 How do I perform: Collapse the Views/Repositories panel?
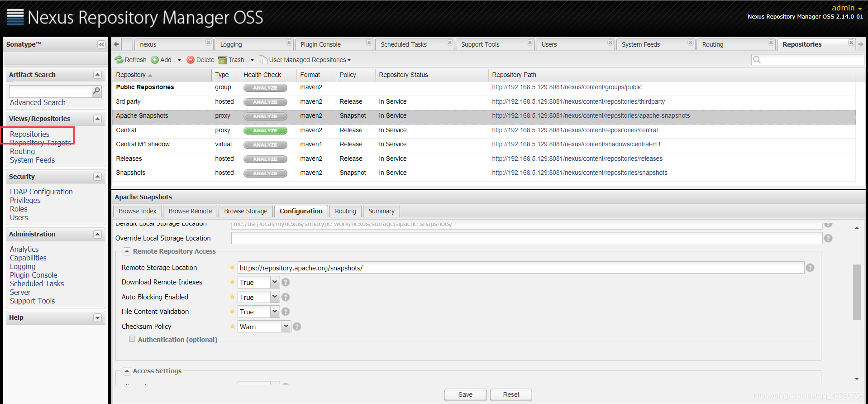coord(97,119)
